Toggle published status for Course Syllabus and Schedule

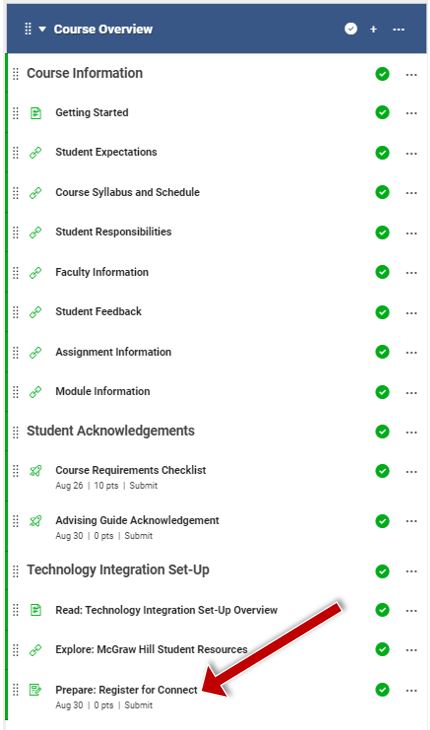click(x=382, y=192)
